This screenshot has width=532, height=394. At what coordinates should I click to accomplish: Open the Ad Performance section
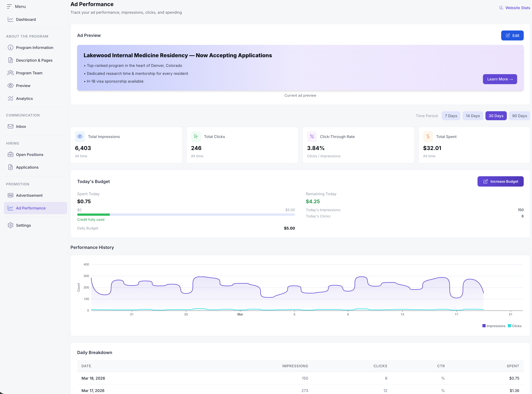(x=31, y=208)
